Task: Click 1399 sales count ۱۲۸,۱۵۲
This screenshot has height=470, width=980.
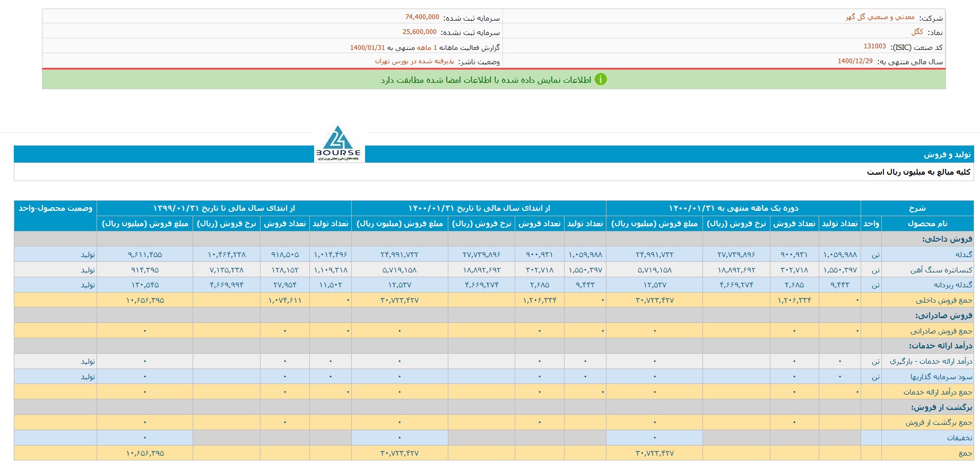Action: pos(284,270)
